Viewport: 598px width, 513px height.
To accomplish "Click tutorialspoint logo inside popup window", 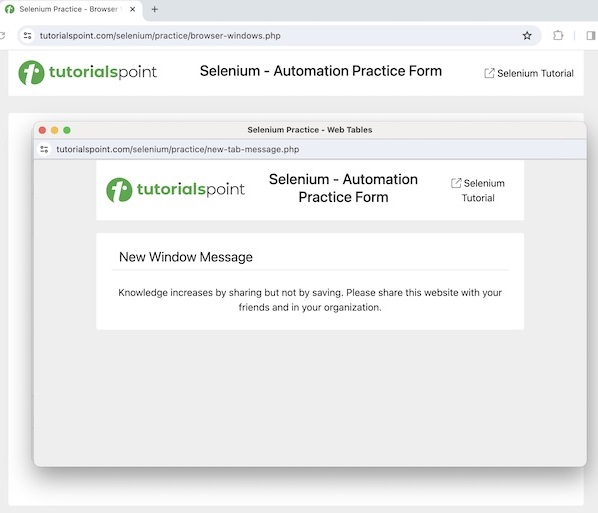I will (x=175, y=190).
